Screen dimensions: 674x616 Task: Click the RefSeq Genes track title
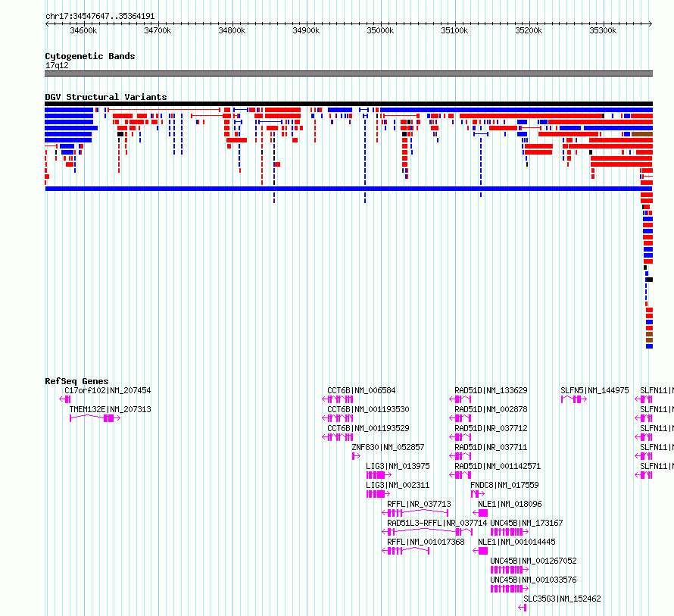click(x=76, y=381)
